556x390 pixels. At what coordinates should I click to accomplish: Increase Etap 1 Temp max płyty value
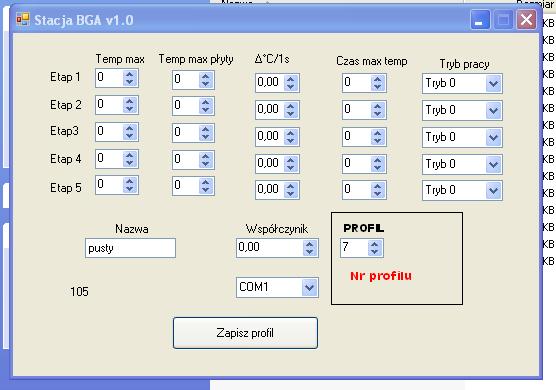pyautogui.click(x=206, y=76)
